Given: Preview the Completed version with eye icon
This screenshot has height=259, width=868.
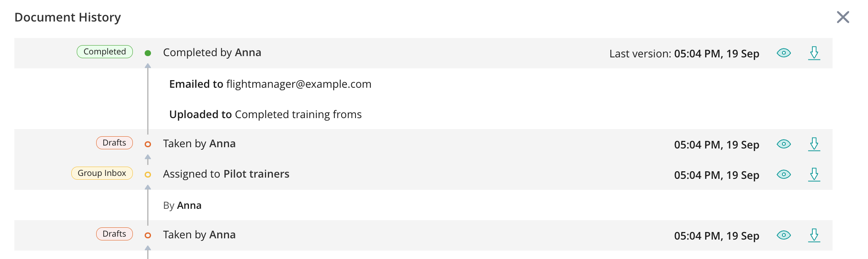Looking at the screenshot, I should point(784,53).
